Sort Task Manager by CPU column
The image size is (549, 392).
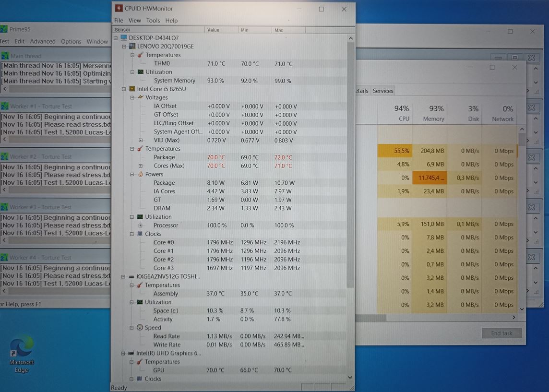(395, 113)
